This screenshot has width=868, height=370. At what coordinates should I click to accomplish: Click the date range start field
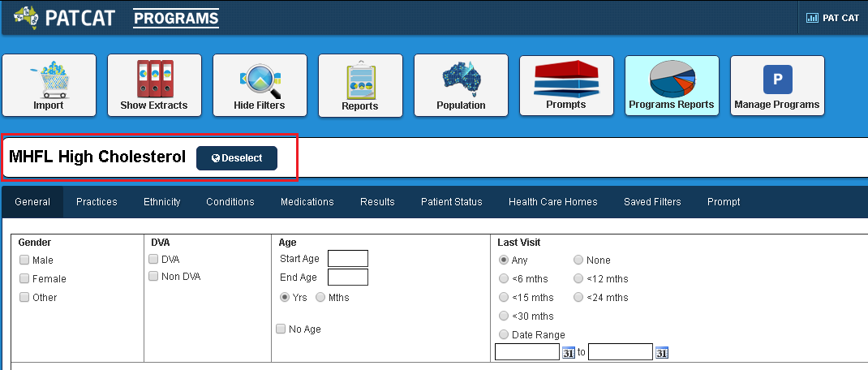pyautogui.click(x=527, y=351)
